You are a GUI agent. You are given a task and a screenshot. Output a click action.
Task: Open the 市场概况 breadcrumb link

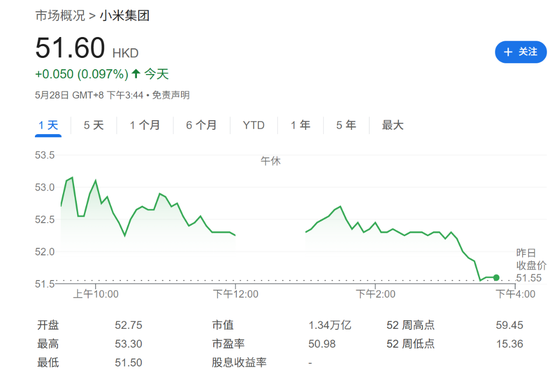[x=60, y=16]
